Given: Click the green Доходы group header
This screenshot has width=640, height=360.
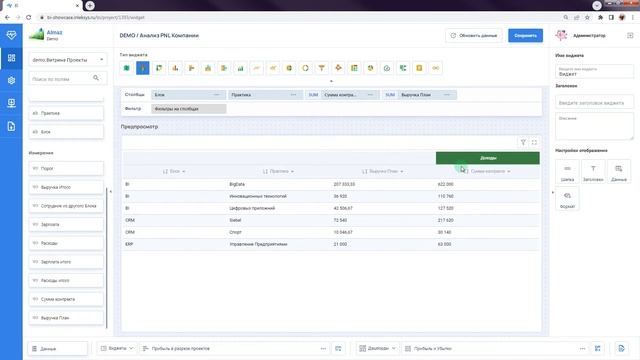Looking at the screenshot, I should coord(488,158).
